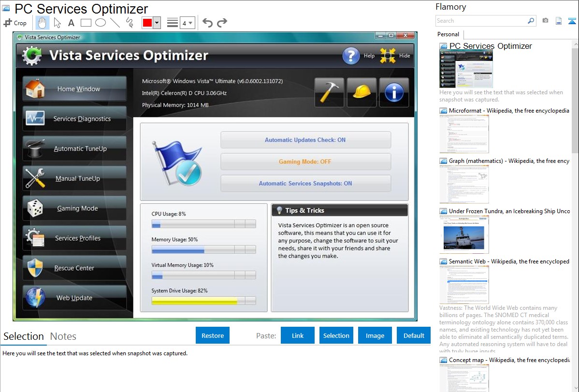The height and width of the screenshot is (392, 579).
Task: Open the PC Services Optimizer snapshot thumbnail
Action: (466, 69)
